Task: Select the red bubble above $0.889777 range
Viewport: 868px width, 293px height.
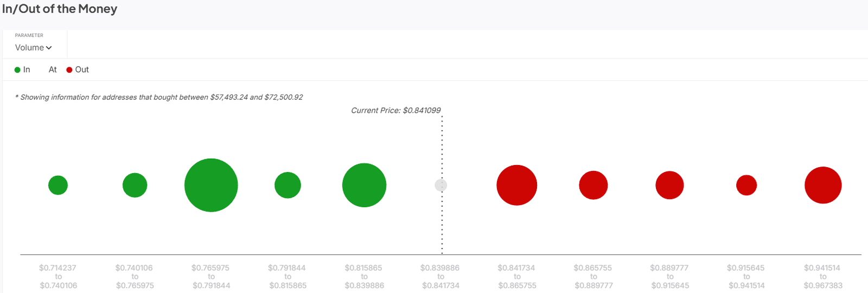Action: 669,185
